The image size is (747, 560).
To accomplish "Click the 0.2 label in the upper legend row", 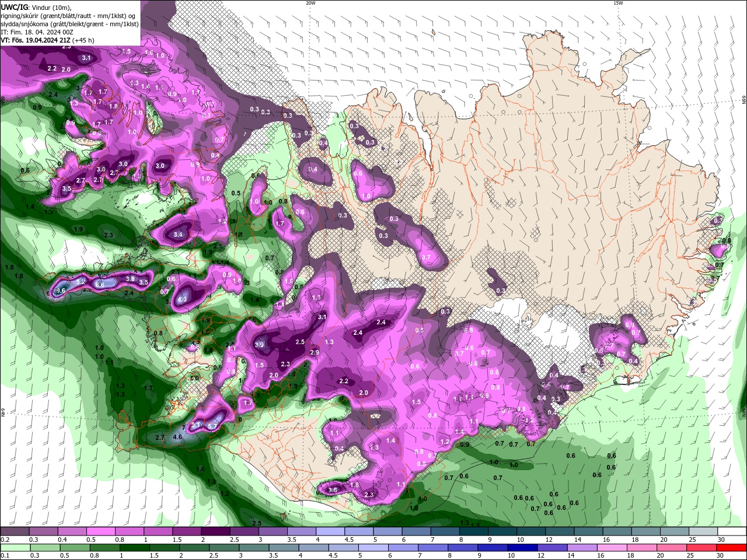I will [5, 540].
